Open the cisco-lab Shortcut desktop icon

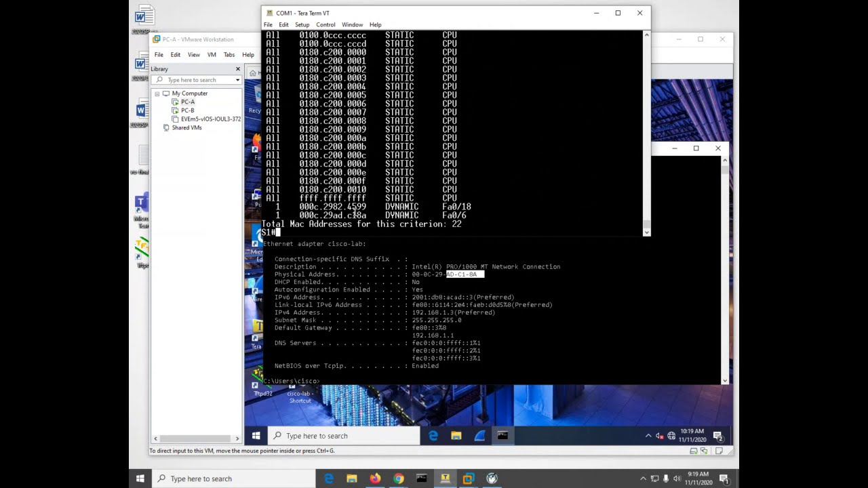tap(299, 395)
